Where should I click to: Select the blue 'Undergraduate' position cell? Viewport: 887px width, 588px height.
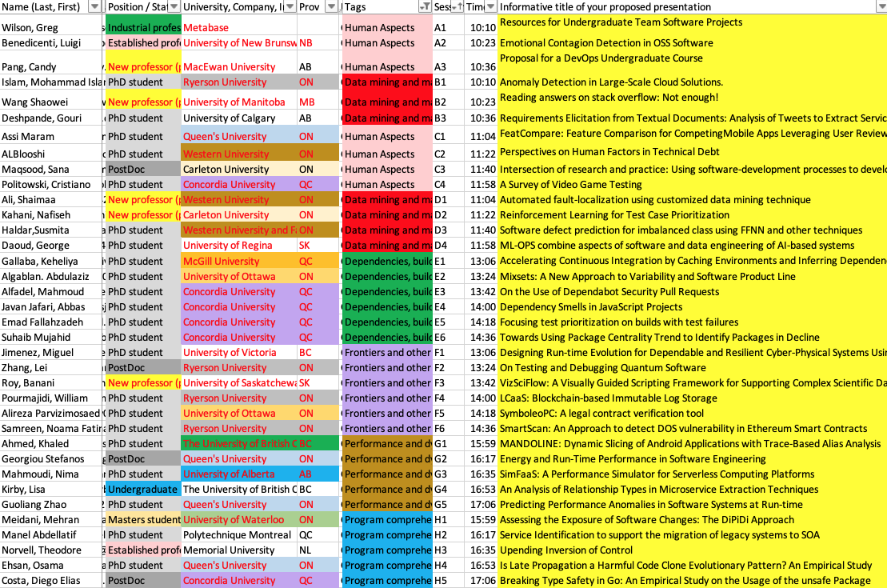[144, 490]
